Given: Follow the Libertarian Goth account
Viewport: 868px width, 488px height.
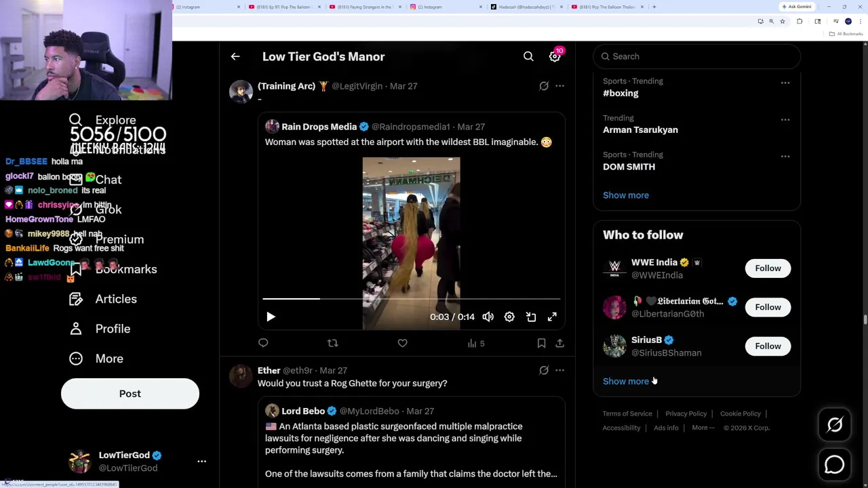Looking at the screenshot, I should point(768,307).
